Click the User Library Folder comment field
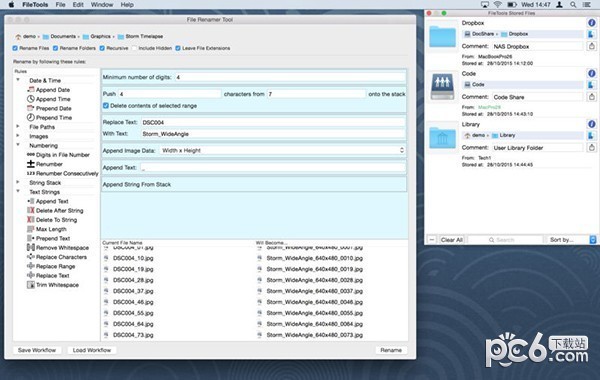Viewport: 600px width, 380px height. coord(537,148)
